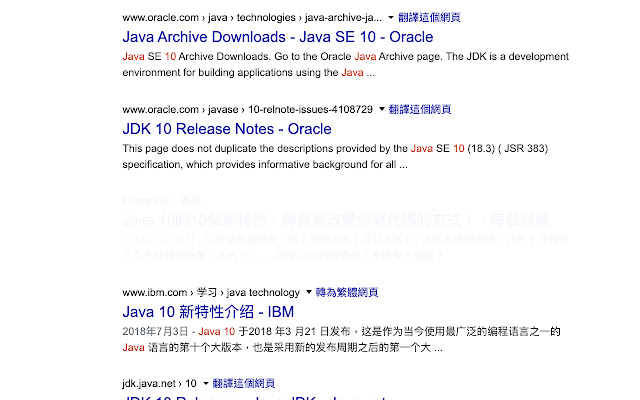Expand dropdown arrow beside 10-relnote-issues-4108729 URL
The width and height of the screenshot is (640, 400).
point(382,109)
